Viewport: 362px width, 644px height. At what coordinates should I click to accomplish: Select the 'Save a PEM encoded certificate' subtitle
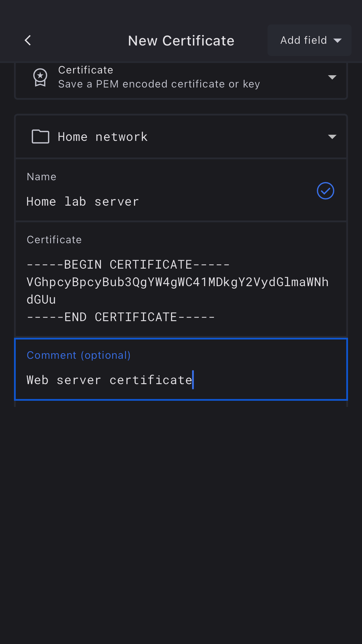[159, 84]
